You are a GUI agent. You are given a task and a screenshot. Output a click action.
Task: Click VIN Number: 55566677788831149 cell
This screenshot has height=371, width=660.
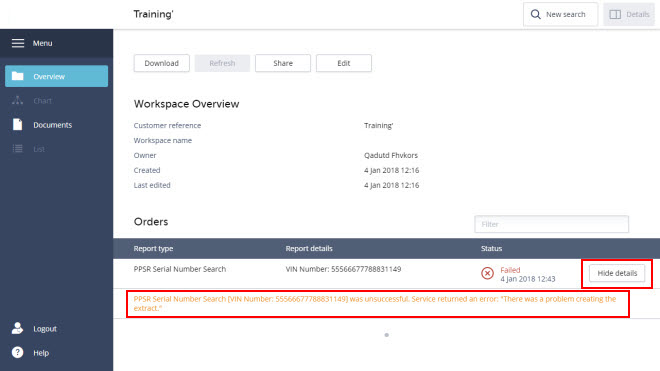[x=343, y=269]
